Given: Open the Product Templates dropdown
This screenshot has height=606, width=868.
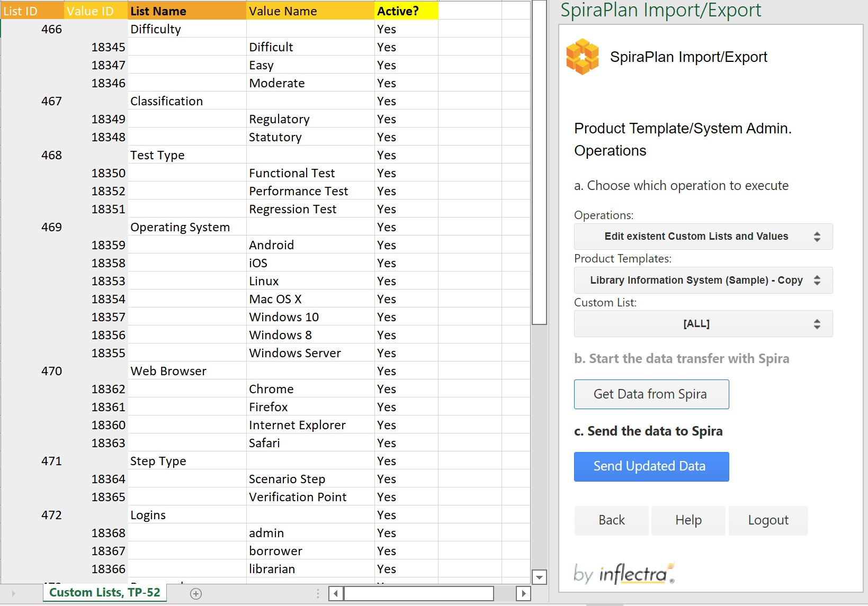Looking at the screenshot, I should point(703,281).
